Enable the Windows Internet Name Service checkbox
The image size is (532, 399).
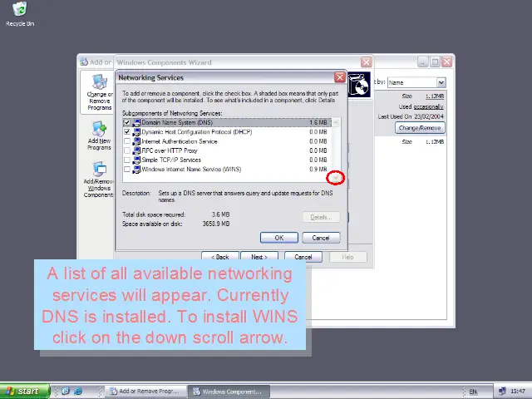tap(127, 170)
